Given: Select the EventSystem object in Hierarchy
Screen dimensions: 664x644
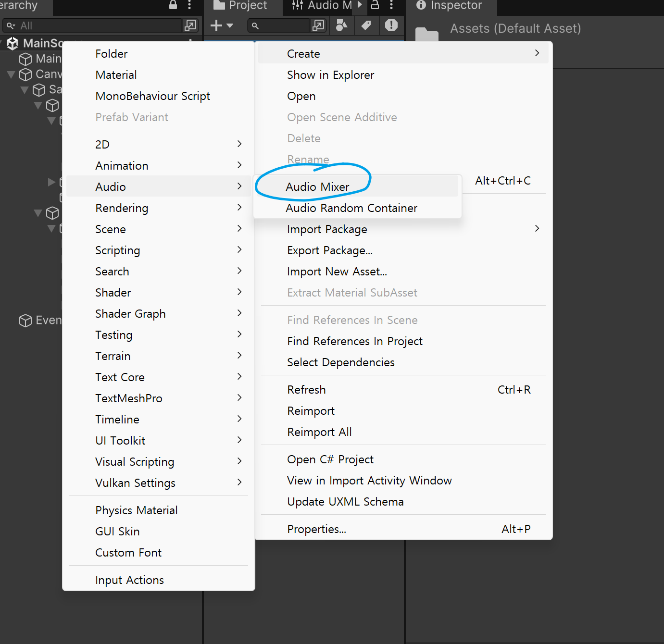Looking at the screenshot, I should coord(41,321).
